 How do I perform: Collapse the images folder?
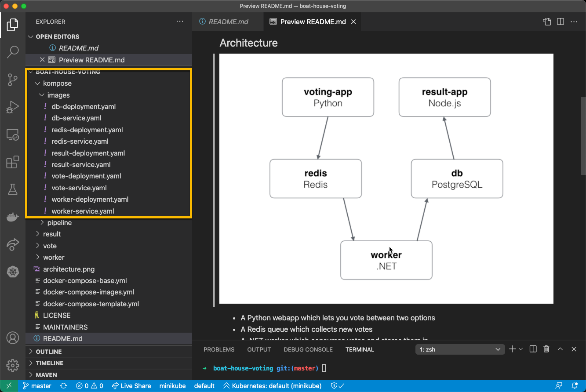click(42, 95)
